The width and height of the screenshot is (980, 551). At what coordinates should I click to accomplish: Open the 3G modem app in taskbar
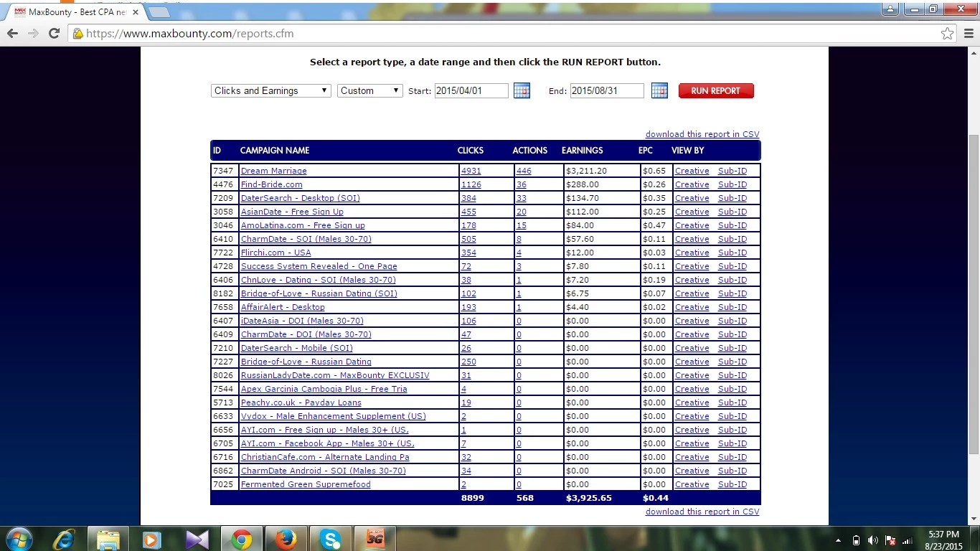[374, 539]
